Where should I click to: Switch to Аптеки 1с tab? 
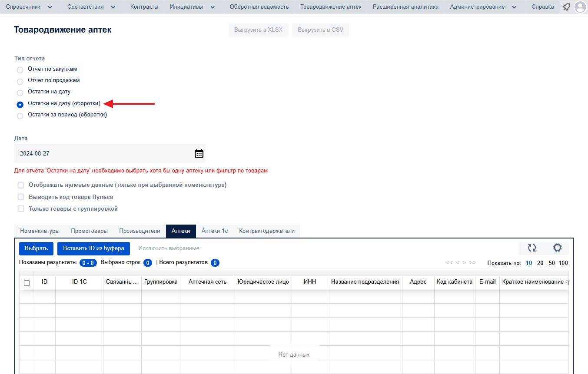coord(215,231)
